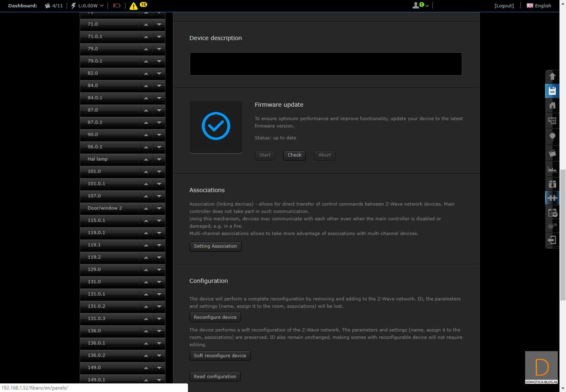
Task: Open the puzzle piece plugins icon
Action: coord(552,198)
